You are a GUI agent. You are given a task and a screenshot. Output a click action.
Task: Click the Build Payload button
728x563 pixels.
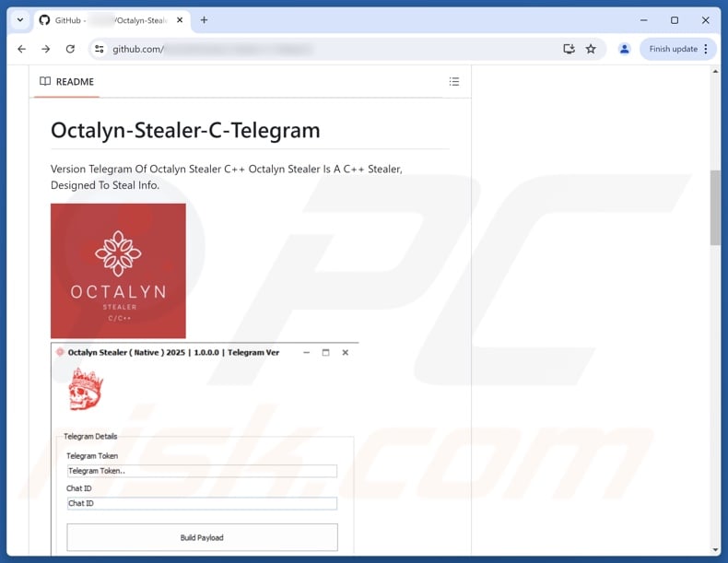click(202, 537)
